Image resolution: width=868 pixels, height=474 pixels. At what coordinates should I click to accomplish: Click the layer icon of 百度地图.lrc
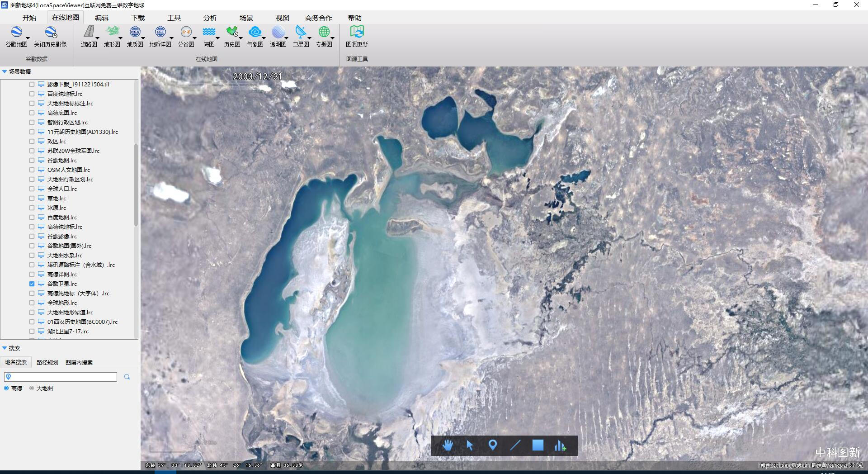pyautogui.click(x=41, y=217)
